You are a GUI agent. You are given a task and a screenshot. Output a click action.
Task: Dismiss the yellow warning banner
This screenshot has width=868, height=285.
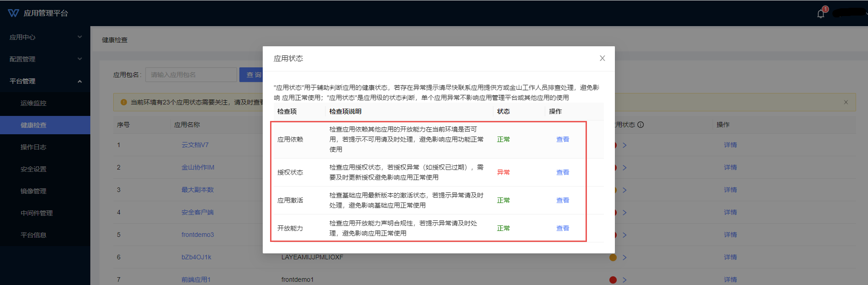[x=846, y=102]
